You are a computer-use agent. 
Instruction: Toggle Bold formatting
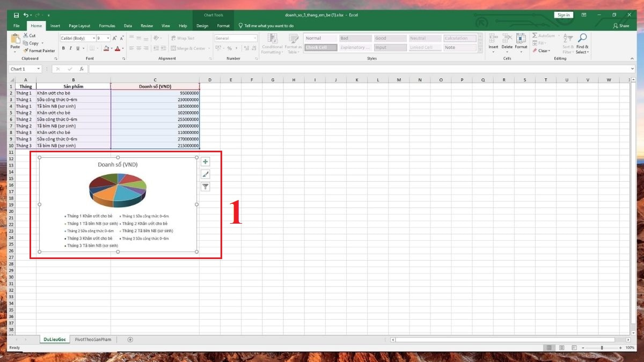point(63,48)
